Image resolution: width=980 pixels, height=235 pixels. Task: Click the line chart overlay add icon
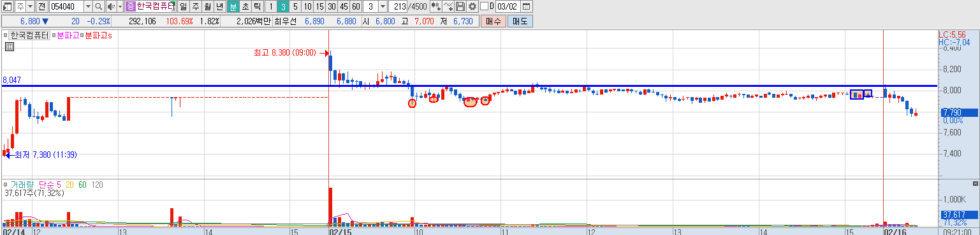tap(449, 6)
